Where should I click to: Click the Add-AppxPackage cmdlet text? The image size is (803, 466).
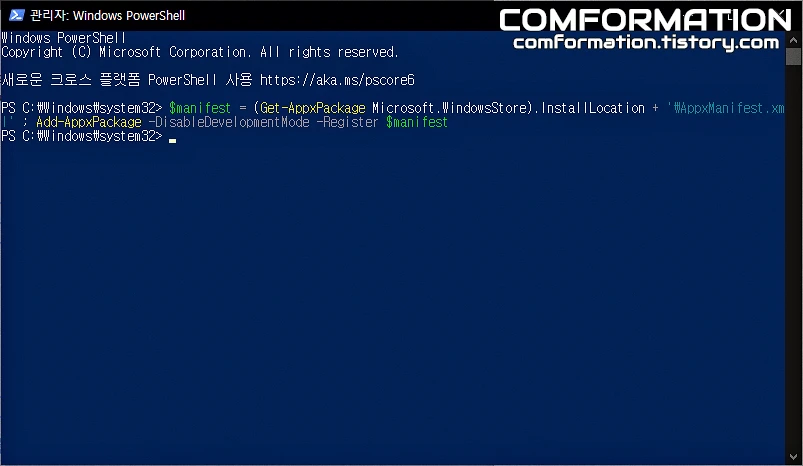click(x=89, y=122)
